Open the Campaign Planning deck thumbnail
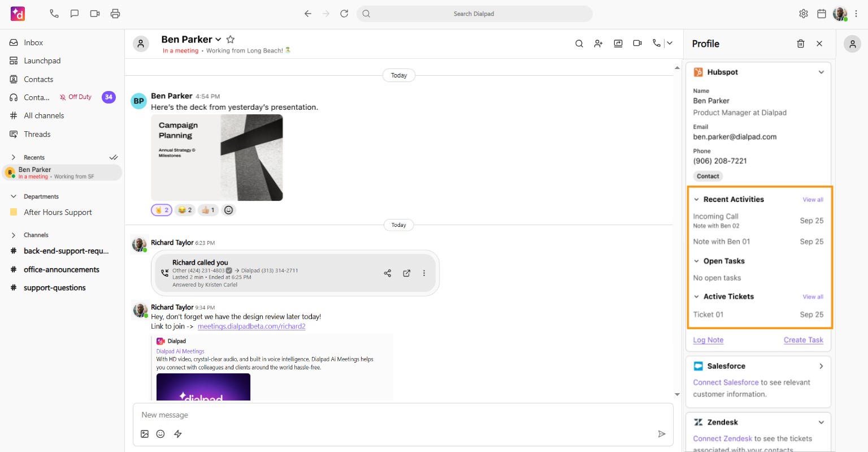868x452 pixels. point(217,157)
